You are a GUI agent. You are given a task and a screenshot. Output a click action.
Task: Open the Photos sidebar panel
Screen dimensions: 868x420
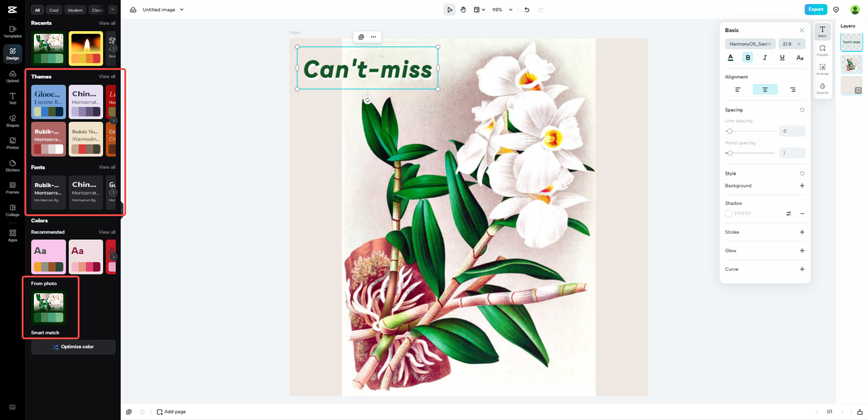12,144
